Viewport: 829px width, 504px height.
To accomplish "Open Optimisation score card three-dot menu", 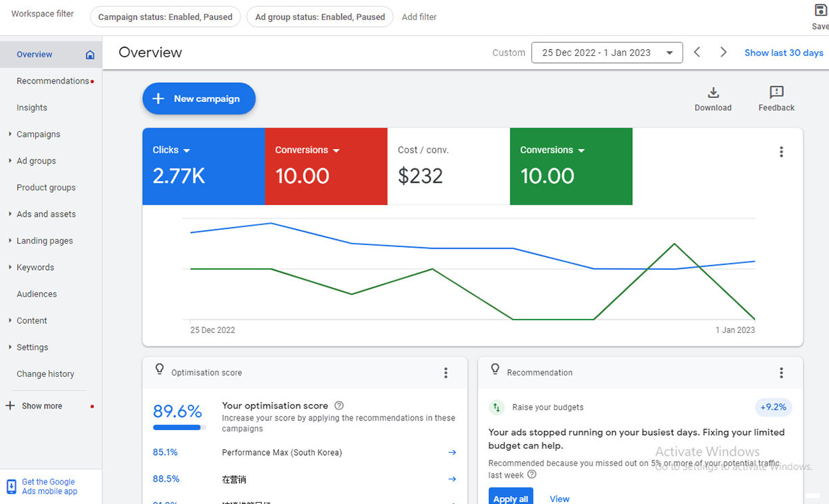I will [x=446, y=373].
